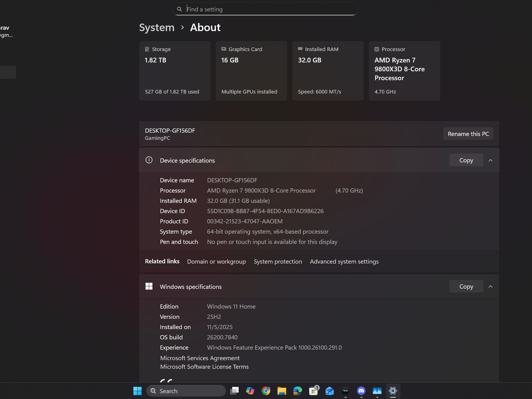
Task: Click 32.0 GB (31.1 GB usable) value
Action: 238,201
